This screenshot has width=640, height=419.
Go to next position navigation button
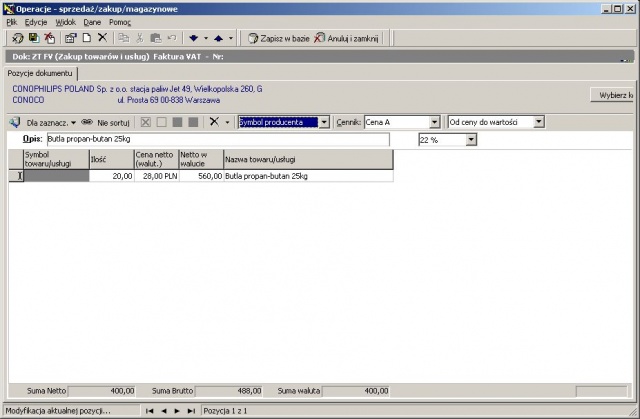[177, 411]
